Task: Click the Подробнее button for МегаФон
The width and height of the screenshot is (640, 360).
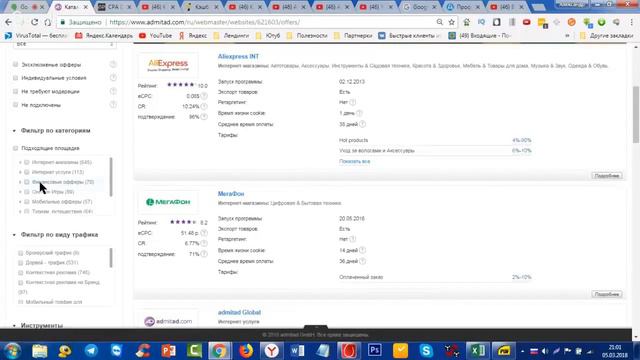Action: [607, 294]
